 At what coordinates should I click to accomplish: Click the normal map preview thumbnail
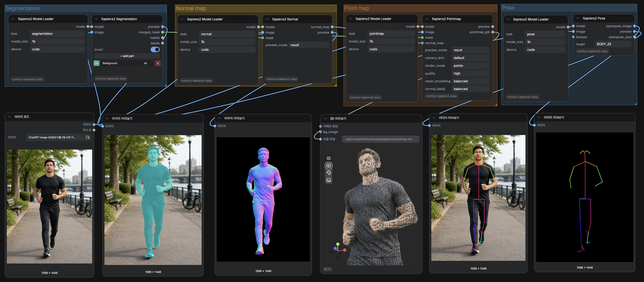(263, 199)
